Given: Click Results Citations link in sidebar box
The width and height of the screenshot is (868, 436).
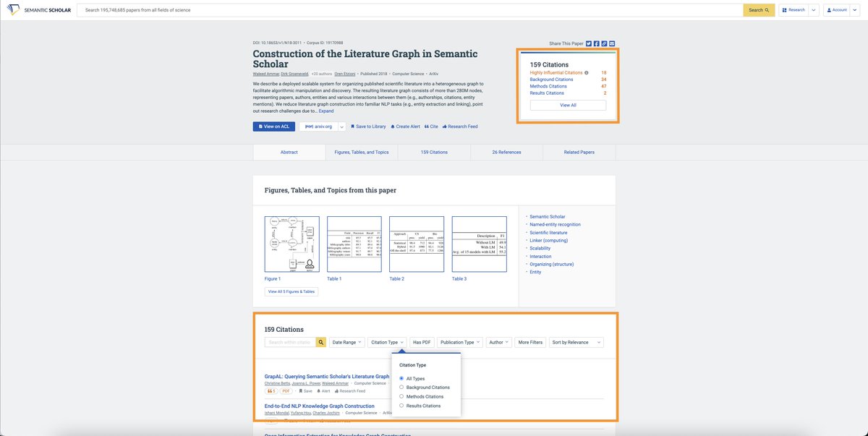Looking at the screenshot, I should point(547,93).
